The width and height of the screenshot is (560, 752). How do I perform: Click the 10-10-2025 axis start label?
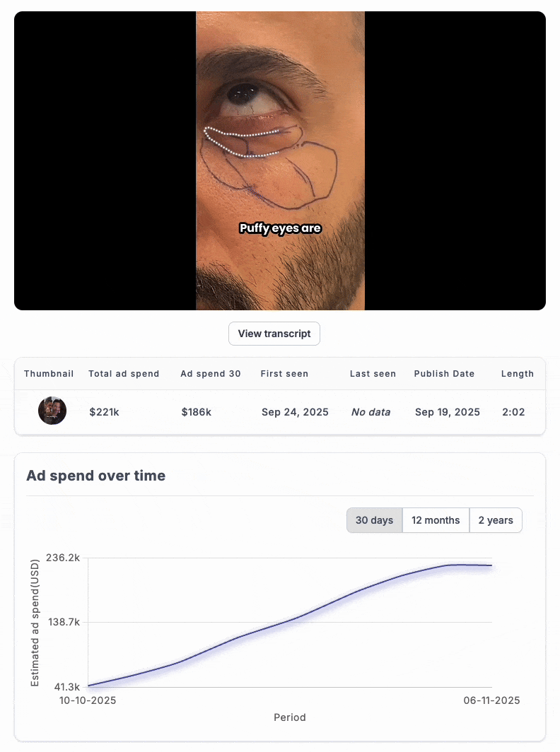click(x=88, y=700)
